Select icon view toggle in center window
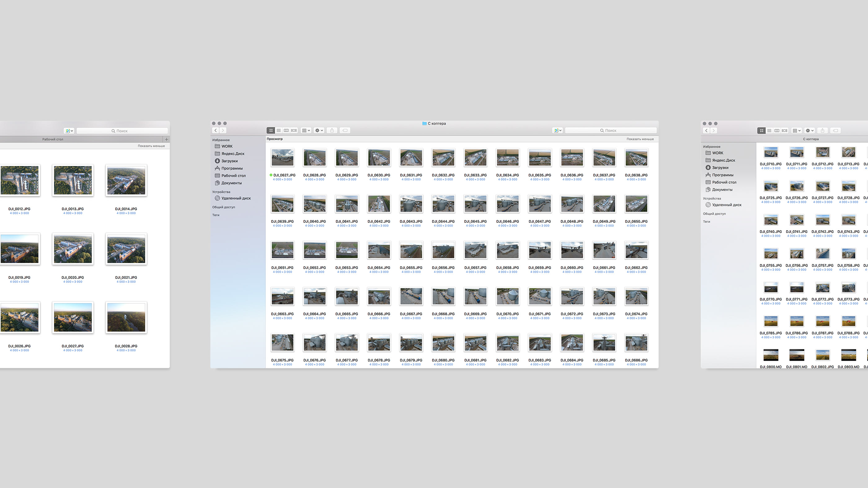 (x=271, y=130)
